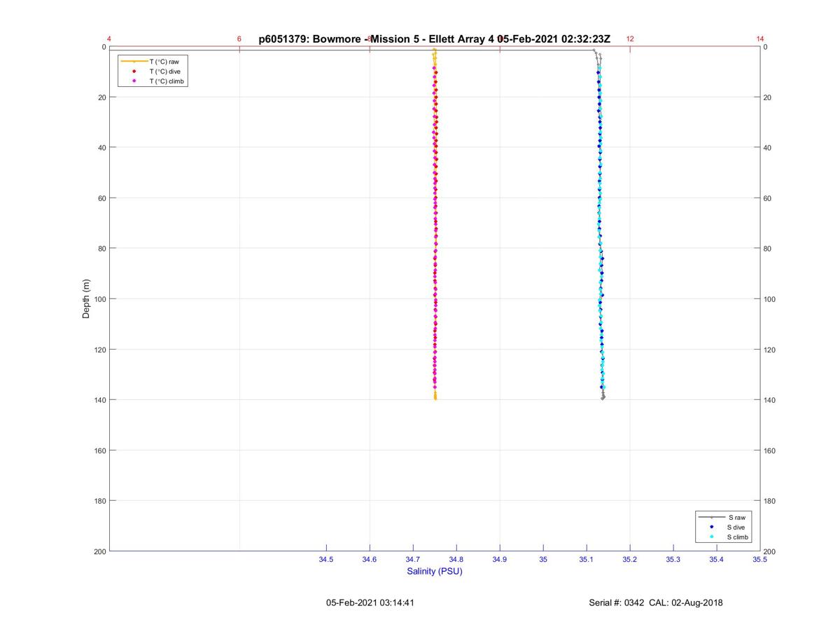This screenshot has height=620, width=840.
Task: Click the temperature profile curve
Action: [435, 224]
